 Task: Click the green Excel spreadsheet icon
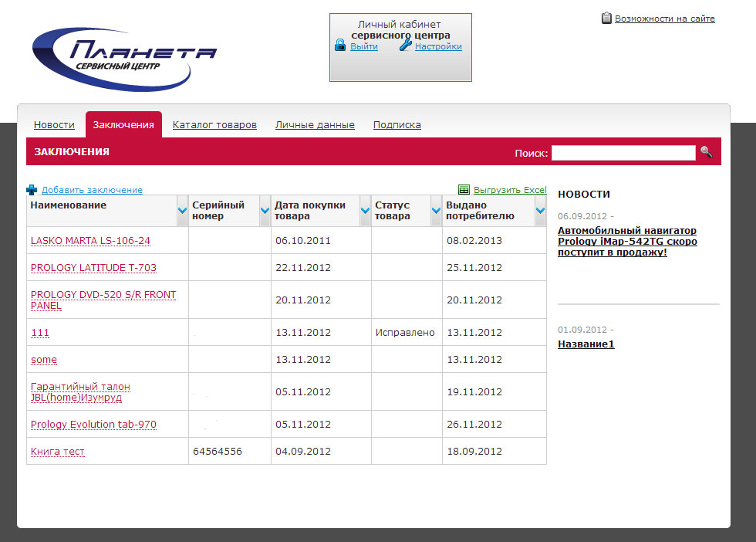point(464,190)
